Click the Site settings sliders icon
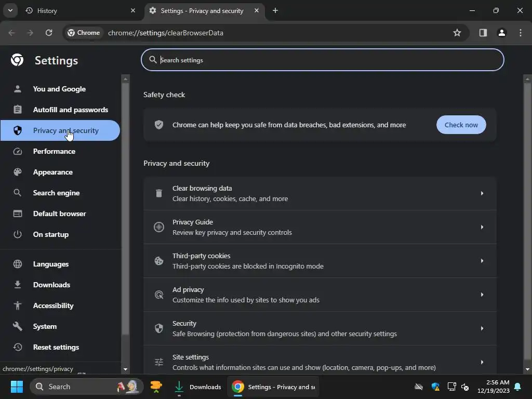The height and width of the screenshot is (399, 532). pos(159,362)
